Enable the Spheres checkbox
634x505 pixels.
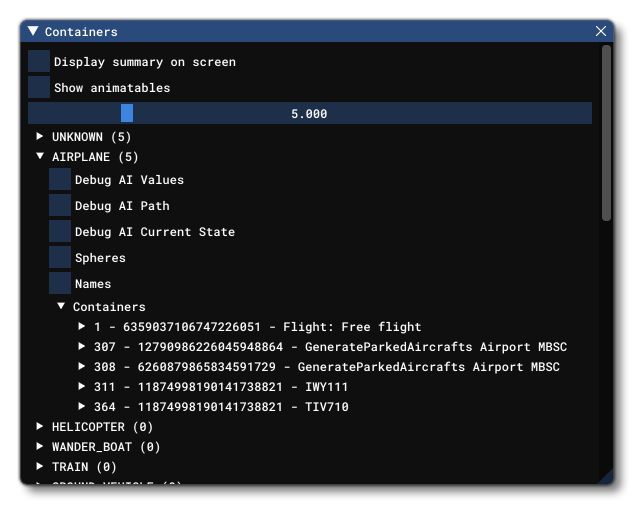point(60,258)
